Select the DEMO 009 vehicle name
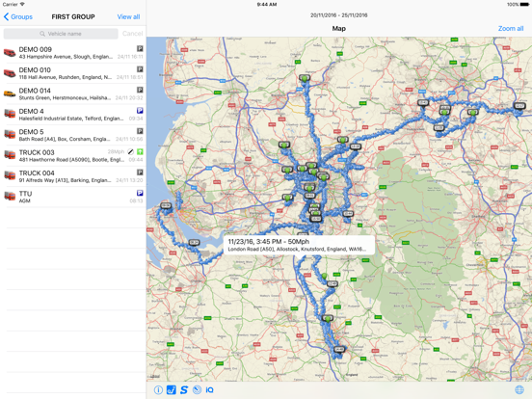The width and height of the screenshot is (532, 399). (36, 49)
